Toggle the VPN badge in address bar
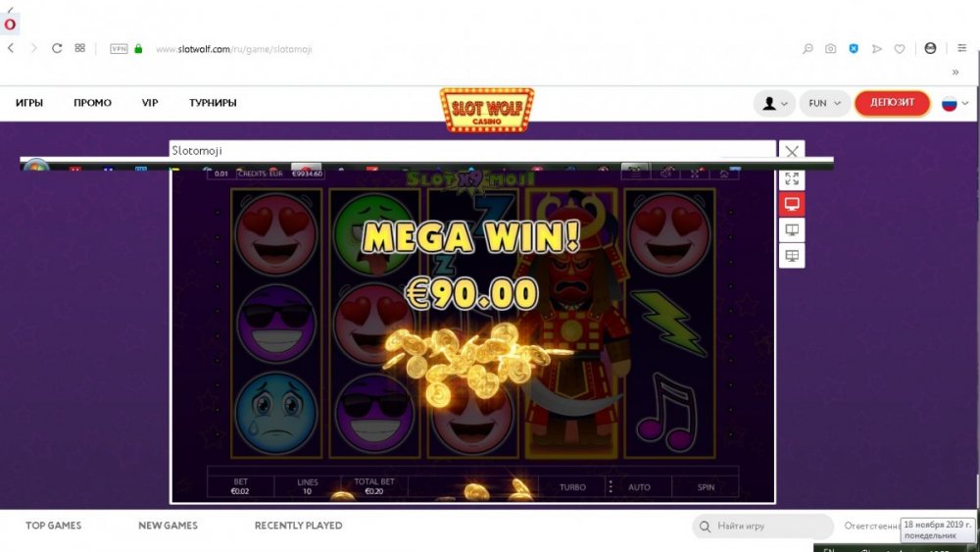Screen dimensions: 980x552 point(119,49)
